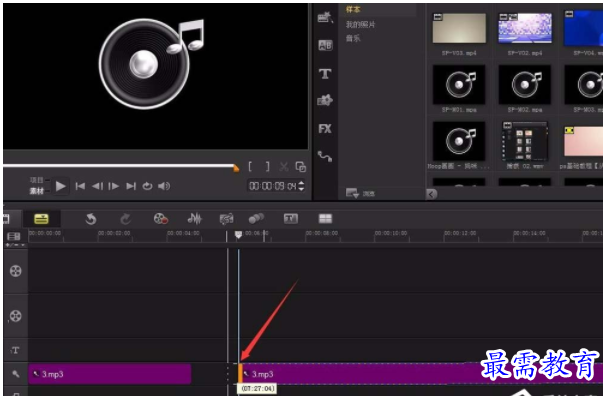Select the SP-V04 blue video thumbnail
This screenshot has height=396, width=605.
pos(583,28)
